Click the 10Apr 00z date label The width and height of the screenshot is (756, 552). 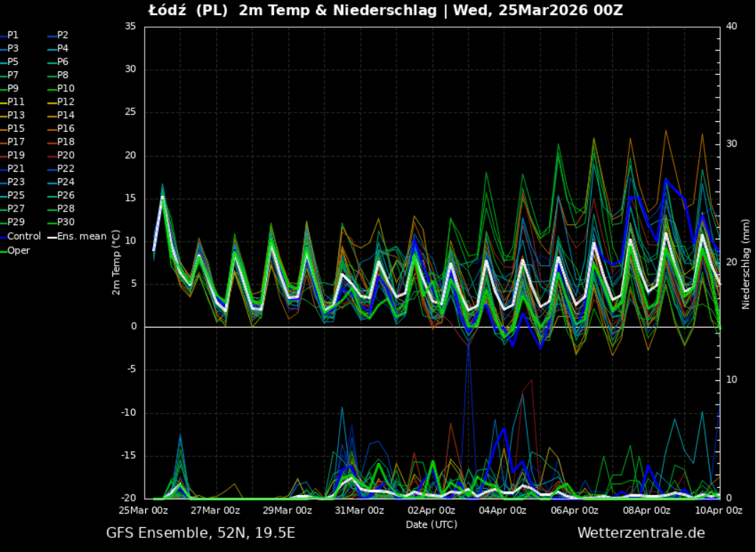click(x=719, y=510)
